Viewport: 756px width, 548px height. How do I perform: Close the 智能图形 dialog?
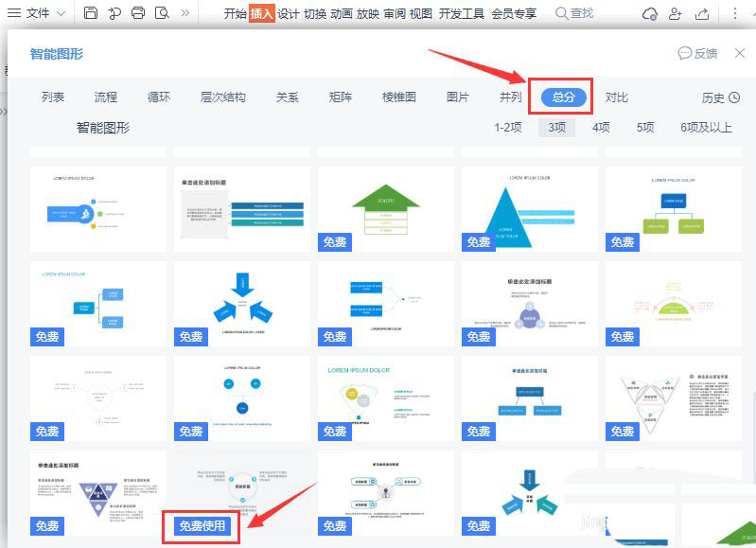click(740, 53)
